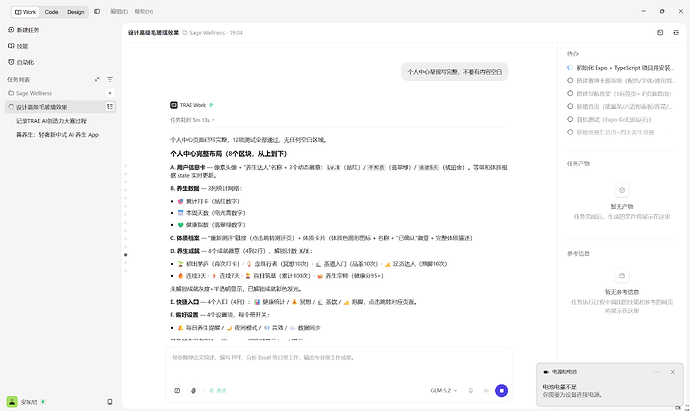Image resolution: width=690 pixels, height=411 pixels.
Task: Open the 编辑(E) menu
Action: (119, 11)
